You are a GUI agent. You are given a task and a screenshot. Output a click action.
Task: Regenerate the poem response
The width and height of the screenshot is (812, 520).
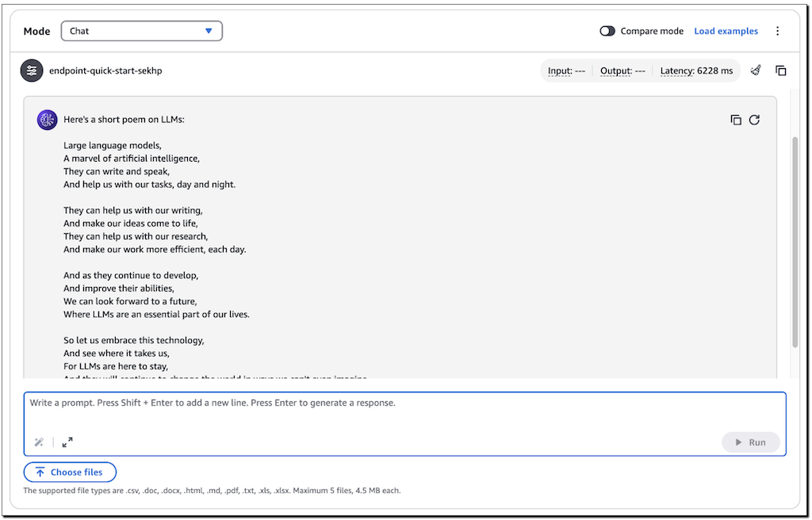(754, 120)
